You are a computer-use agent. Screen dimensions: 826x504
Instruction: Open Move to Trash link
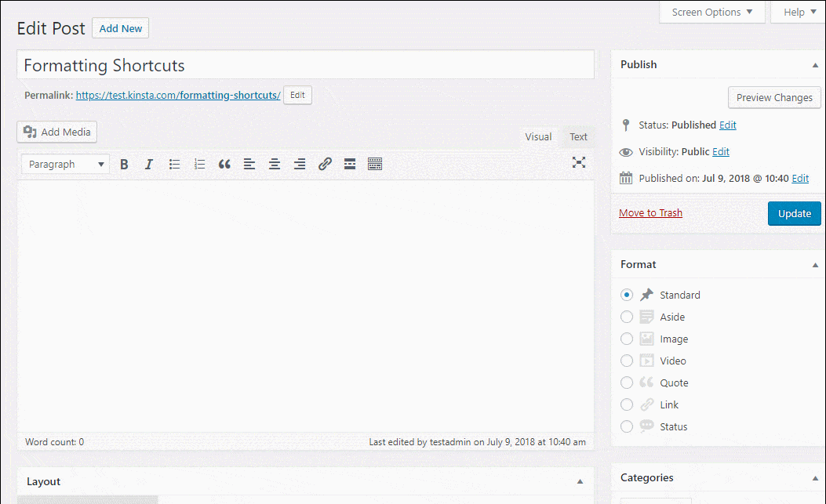coord(650,212)
